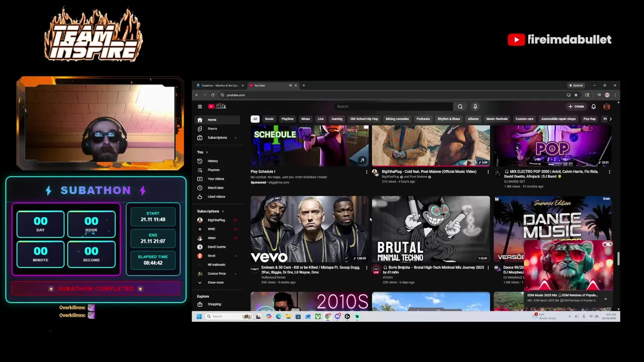Click the YouTube search field

394,107
